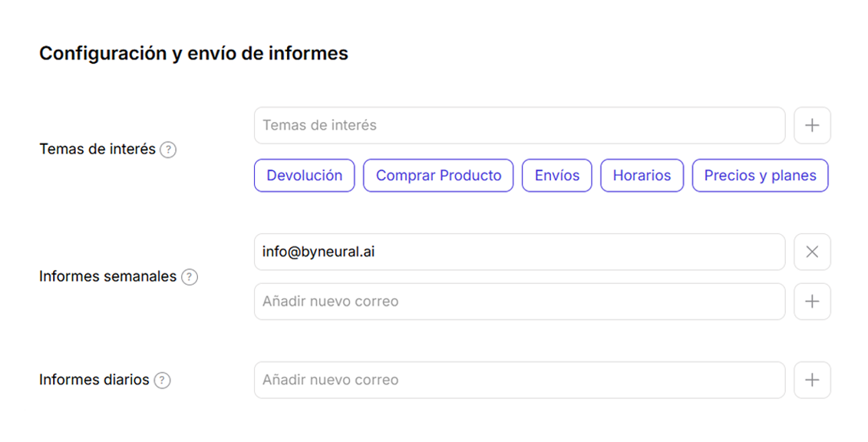The width and height of the screenshot is (868, 442).
Task: Click the Configuración y envío de informes heading
Action: point(194,53)
